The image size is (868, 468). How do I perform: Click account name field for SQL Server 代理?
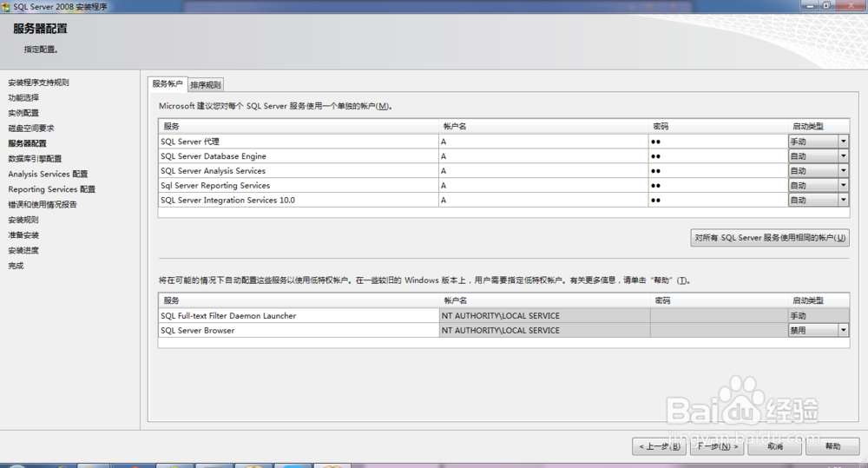click(543, 142)
